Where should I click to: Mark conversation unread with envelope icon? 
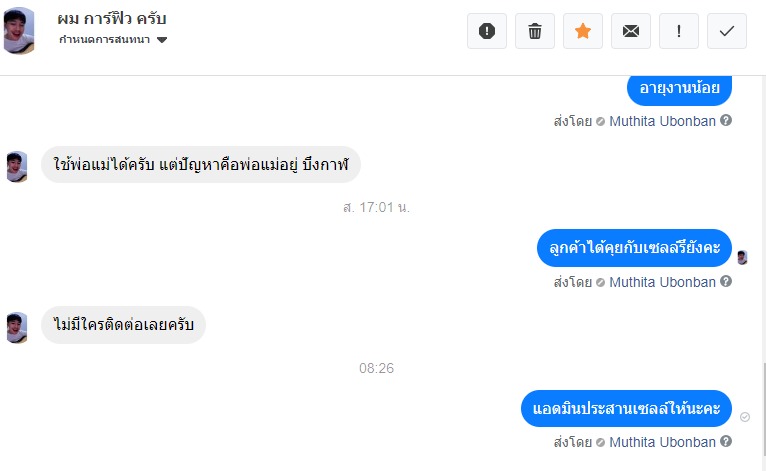(631, 31)
